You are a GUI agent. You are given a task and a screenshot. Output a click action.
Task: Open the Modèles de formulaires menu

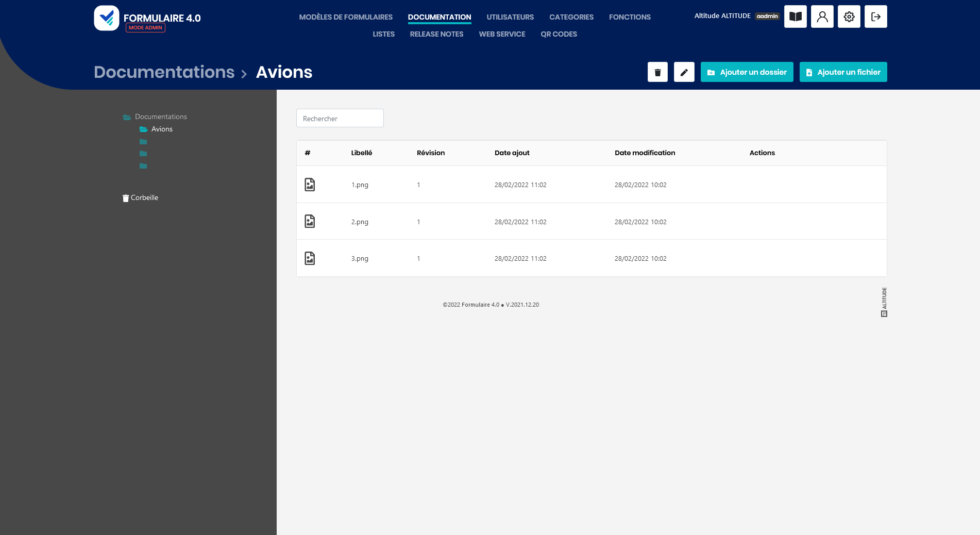[x=346, y=17]
